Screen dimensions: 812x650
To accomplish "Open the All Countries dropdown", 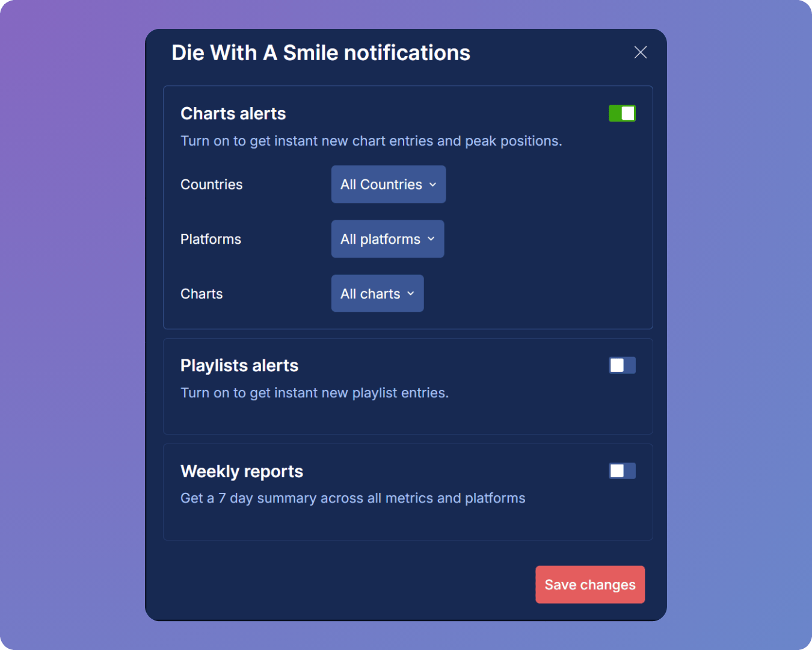I will point(388,184).
